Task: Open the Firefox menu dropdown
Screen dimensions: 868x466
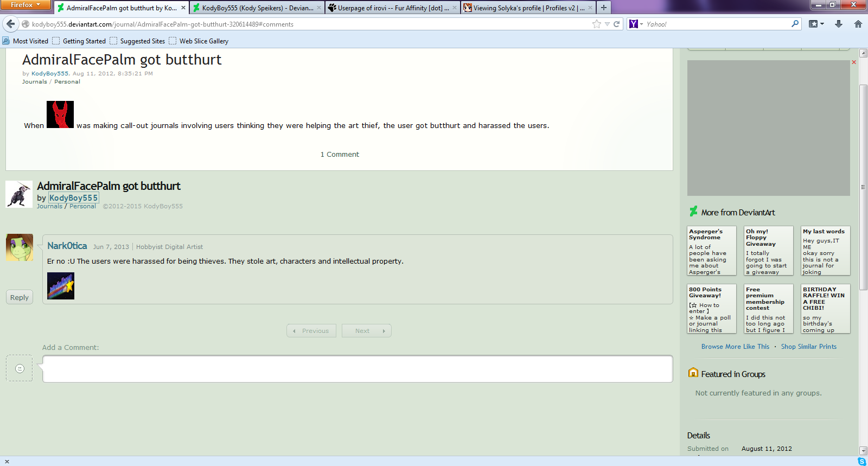Action: [25, 5]
